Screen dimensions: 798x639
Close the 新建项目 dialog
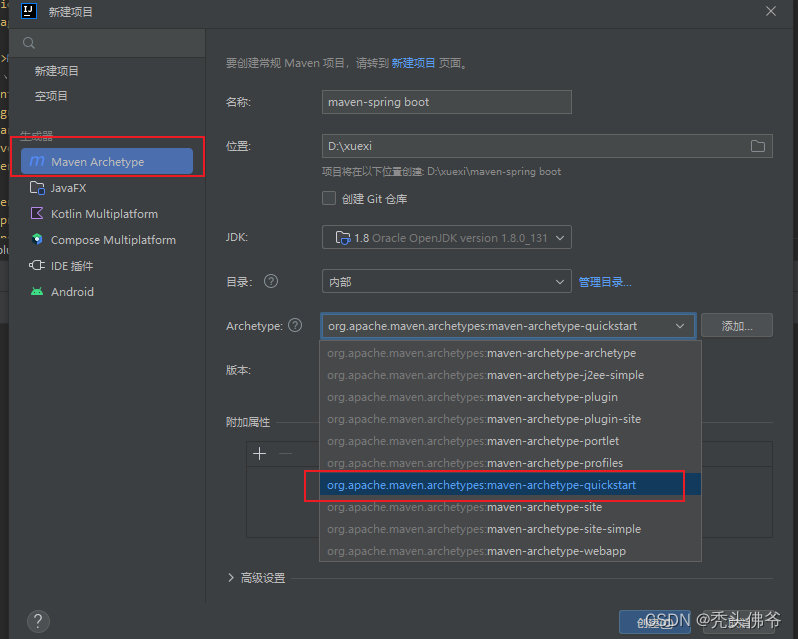point(771,11)
